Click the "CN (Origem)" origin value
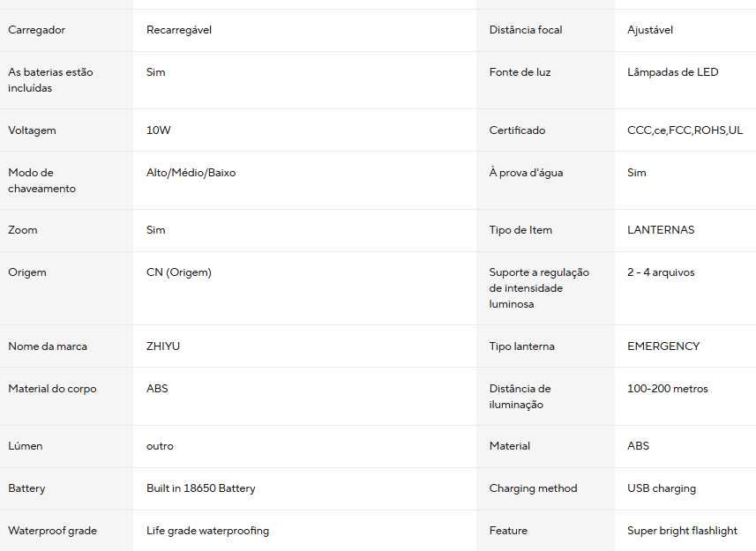 [179, 272]
